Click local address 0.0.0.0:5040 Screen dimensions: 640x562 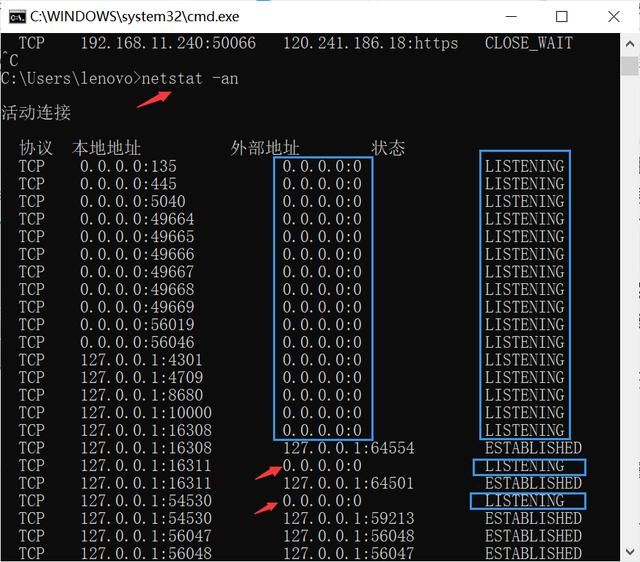(x=133, y=201)
